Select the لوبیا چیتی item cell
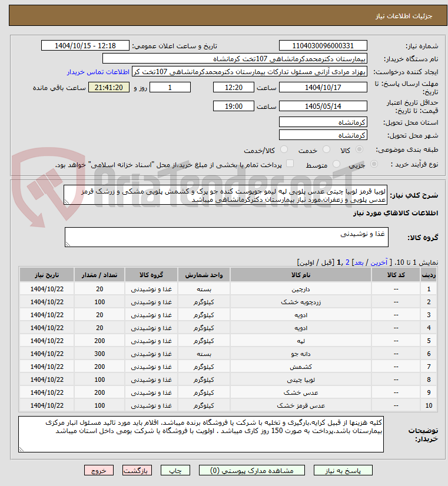The height and width of the screenshot is (486, 448). [x=301, y=380]
